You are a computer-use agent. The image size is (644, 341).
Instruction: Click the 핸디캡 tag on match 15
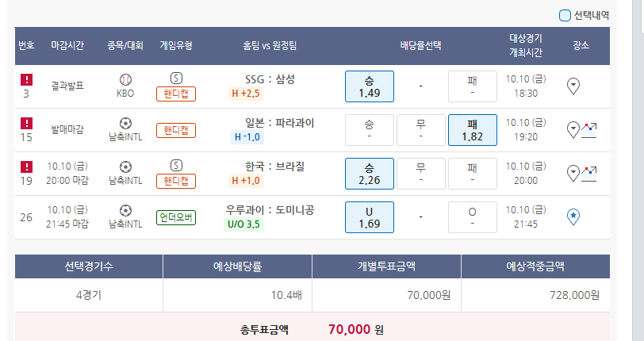point(176,130)
